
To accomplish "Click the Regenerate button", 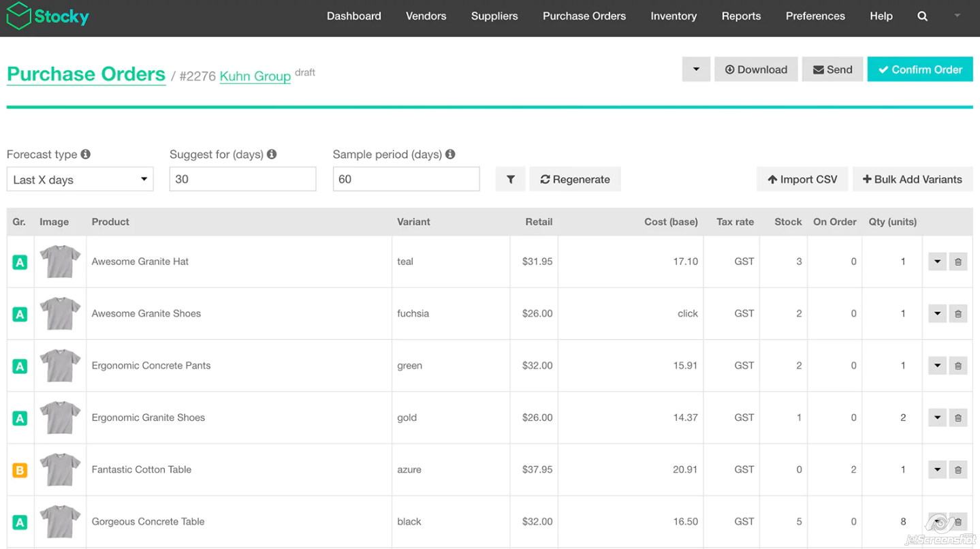I will tap(575, 179).
